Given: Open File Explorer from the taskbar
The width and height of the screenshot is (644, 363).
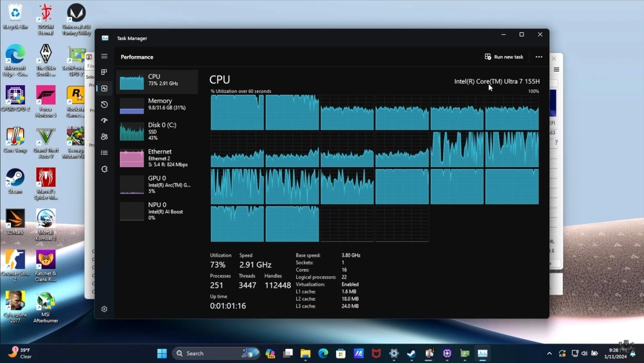Looking at the screenshot, I should click(305, 353).
